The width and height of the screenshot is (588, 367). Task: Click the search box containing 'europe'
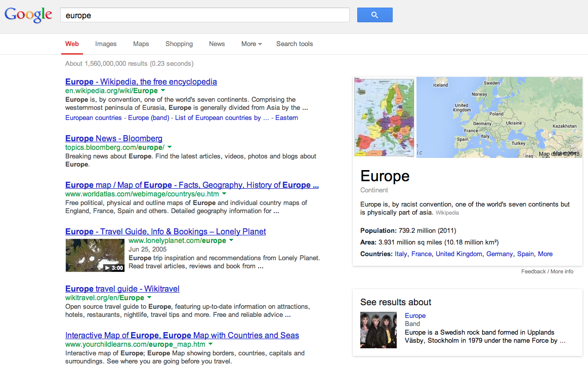[x=205, y=15]
